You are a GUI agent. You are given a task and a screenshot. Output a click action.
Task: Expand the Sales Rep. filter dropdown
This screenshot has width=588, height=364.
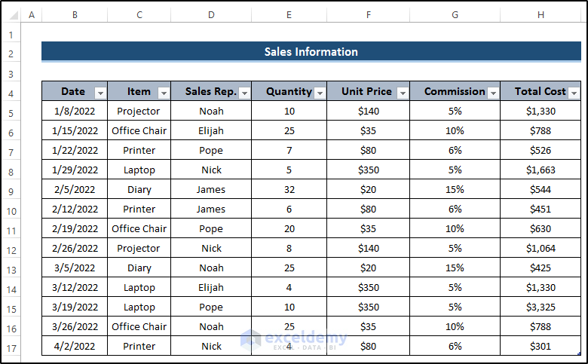244,92
